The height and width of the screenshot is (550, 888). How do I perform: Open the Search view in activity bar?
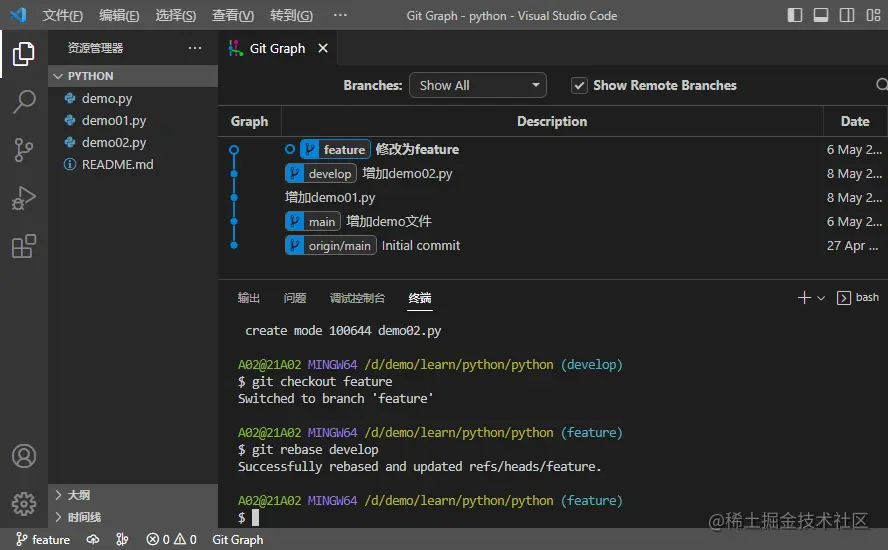tap(24, 102)
